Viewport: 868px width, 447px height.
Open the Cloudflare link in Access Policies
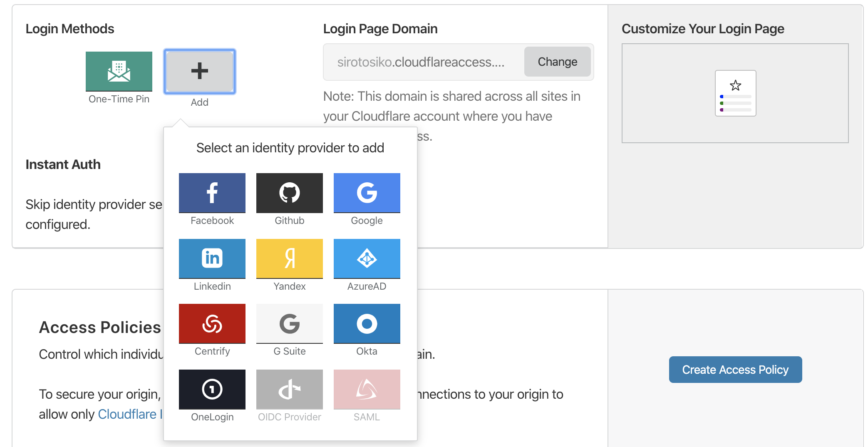(x=129, y=414)
